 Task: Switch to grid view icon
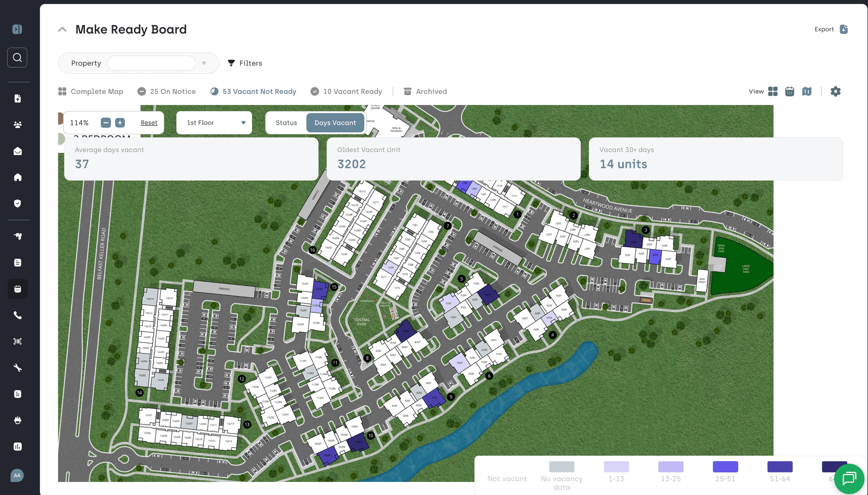point(773,91)
